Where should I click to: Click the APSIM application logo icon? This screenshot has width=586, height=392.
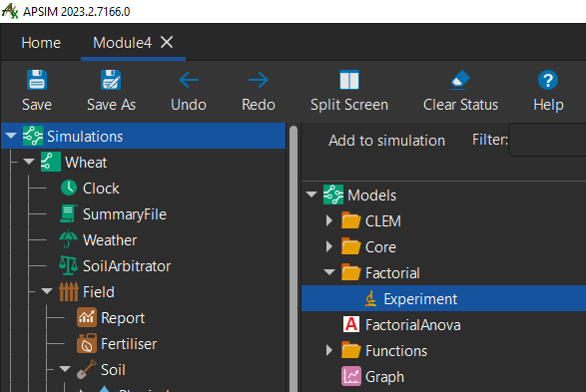click(10, 11)
